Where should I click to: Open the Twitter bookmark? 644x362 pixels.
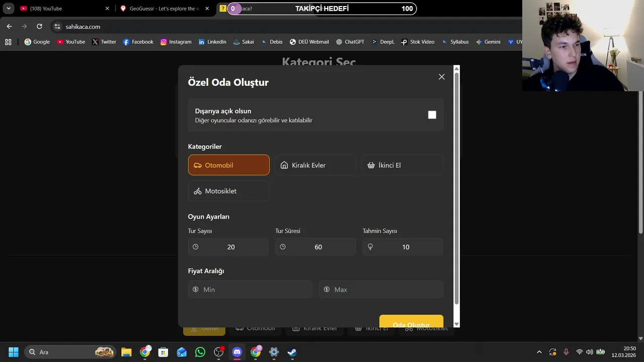[104, 42]
